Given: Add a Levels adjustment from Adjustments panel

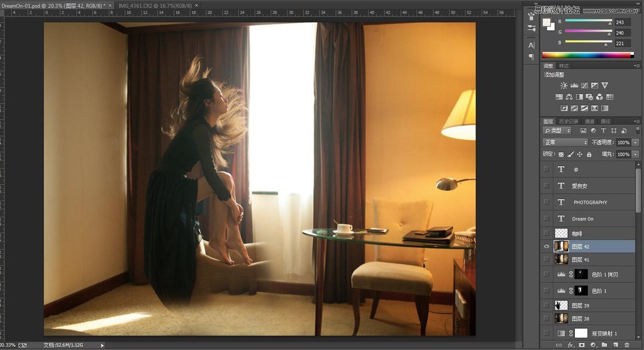Looking at the screenshot, I should pos(574,85).
